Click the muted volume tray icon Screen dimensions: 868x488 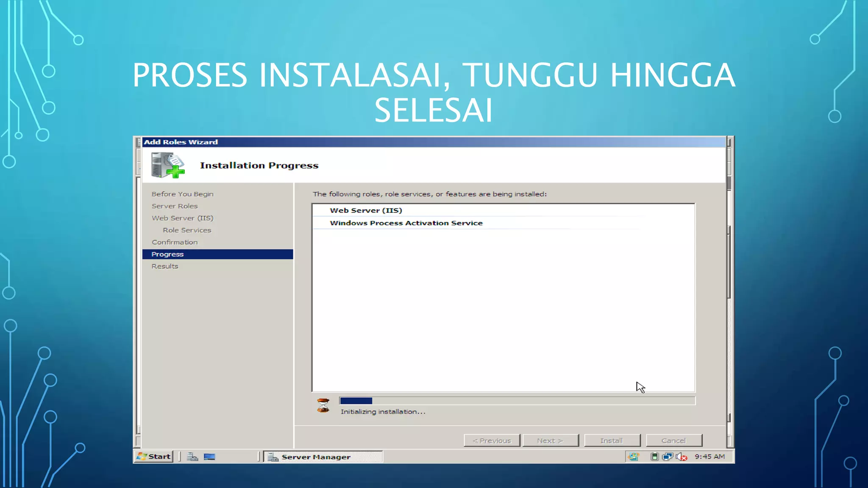(x=682, y=457)
